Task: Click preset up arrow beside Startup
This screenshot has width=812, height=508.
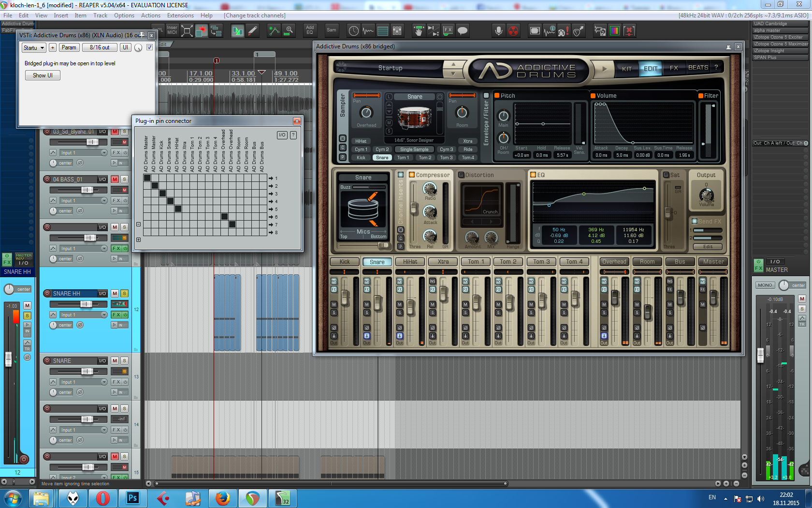Action: pos(453,64)
